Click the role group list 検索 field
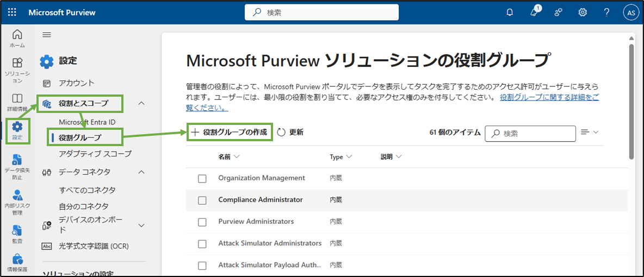Viewport: 644px width, 277px height. [x=530, y=134]
